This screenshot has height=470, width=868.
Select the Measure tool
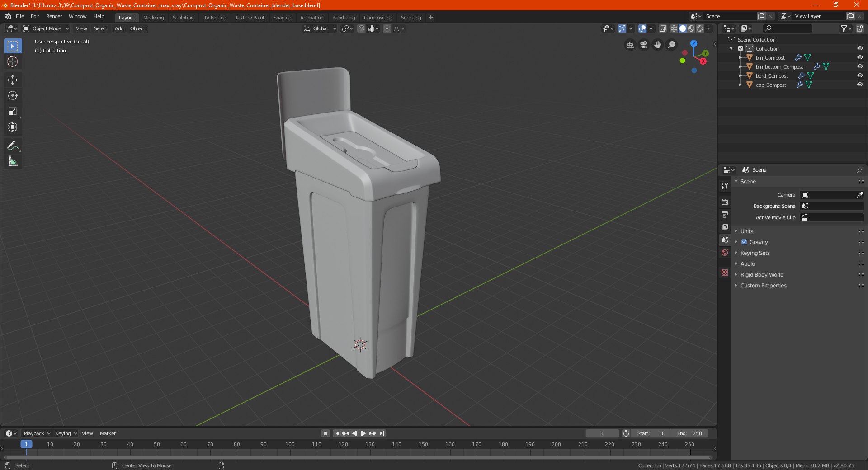tap(13, 161)
